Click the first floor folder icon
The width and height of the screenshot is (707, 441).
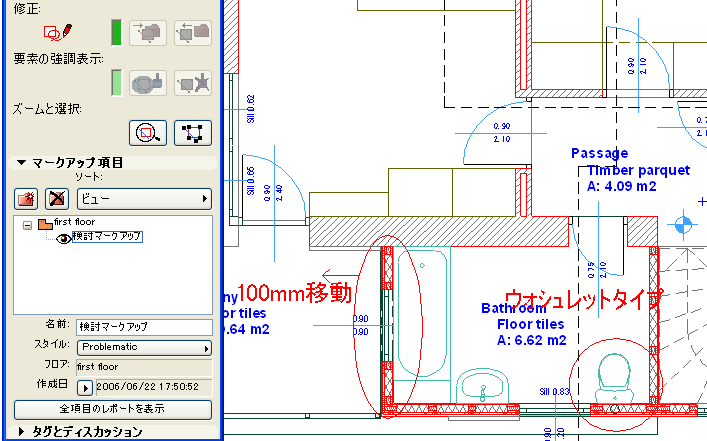[45, 224]
